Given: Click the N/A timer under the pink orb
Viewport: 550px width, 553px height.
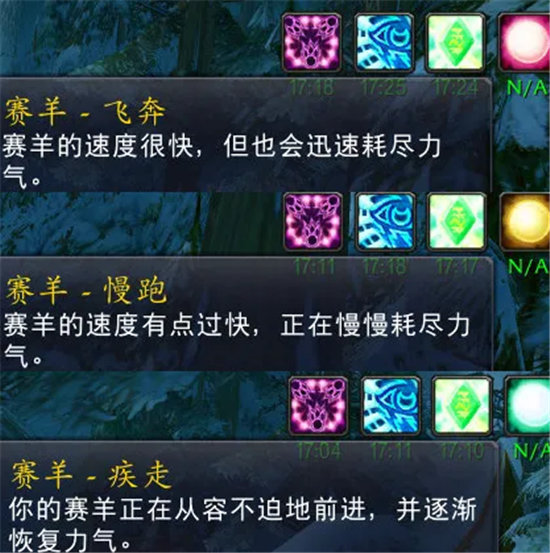Looking at the screenshot, I should 527,88.
